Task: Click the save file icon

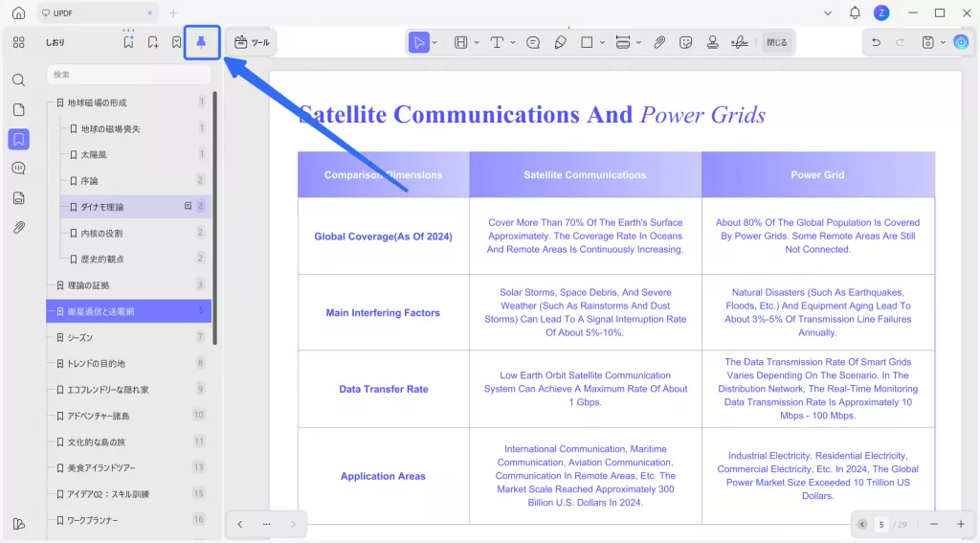Action: click(x=928, y=42)
